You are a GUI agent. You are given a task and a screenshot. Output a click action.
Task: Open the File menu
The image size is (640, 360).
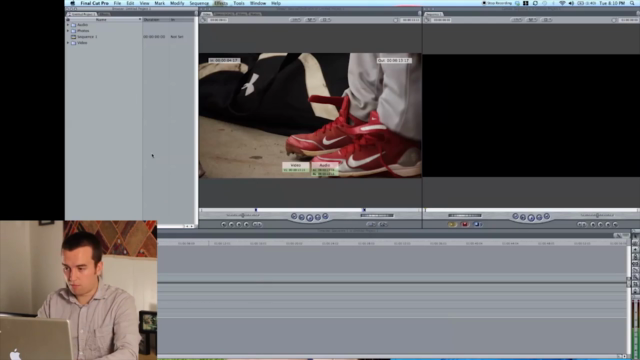[x=117, y=3]
